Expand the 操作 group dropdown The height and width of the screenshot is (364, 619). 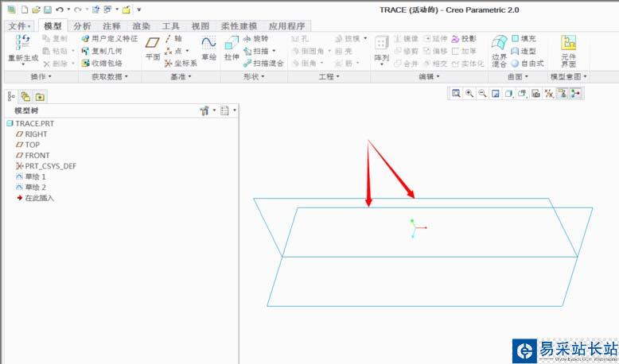click(x=41, y=76)
